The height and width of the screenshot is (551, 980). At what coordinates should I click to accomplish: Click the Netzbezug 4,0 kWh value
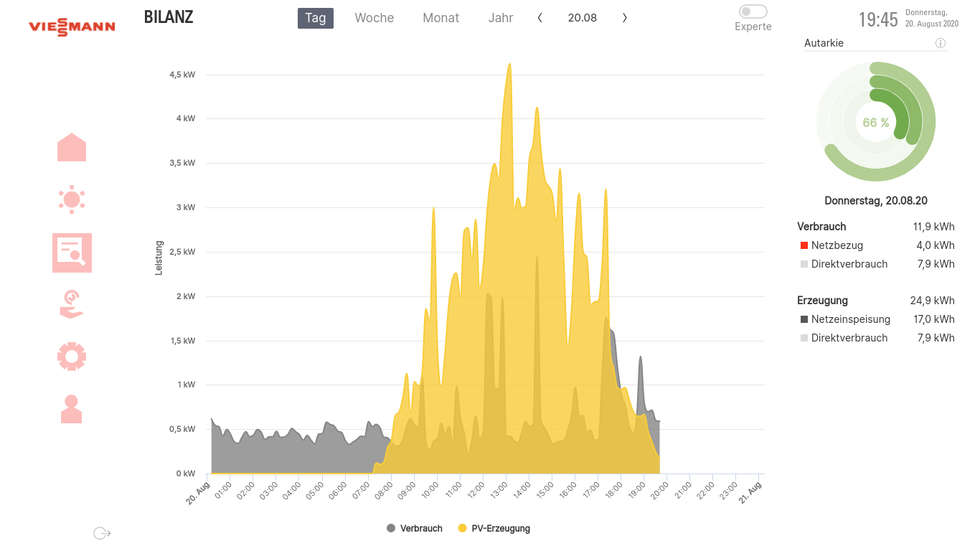[936, 245]
